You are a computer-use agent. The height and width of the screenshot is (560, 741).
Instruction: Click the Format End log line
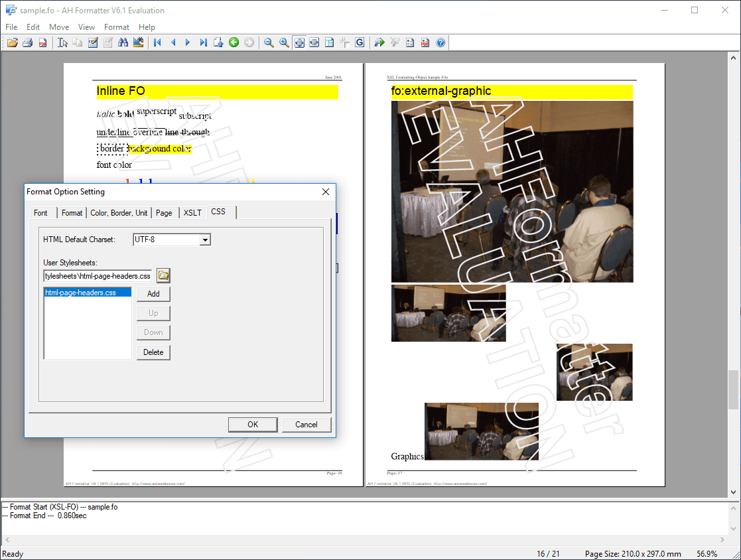tap(44, 516)
